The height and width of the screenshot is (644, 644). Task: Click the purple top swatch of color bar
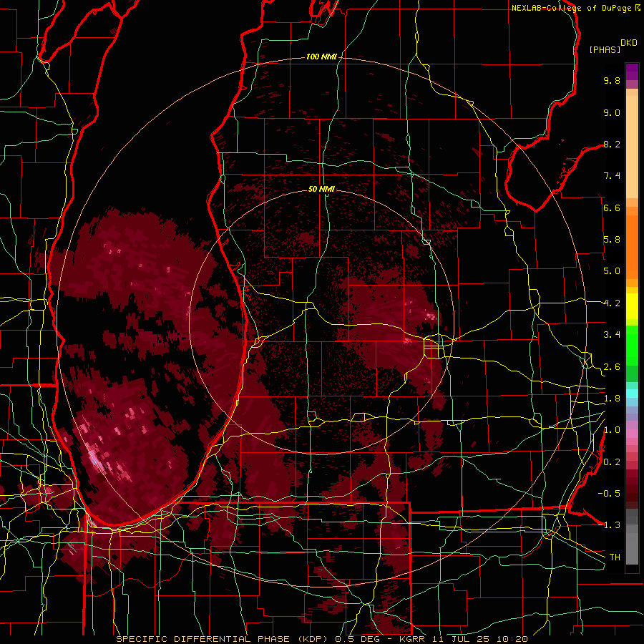pyautogui.click(x=632, y=72)
